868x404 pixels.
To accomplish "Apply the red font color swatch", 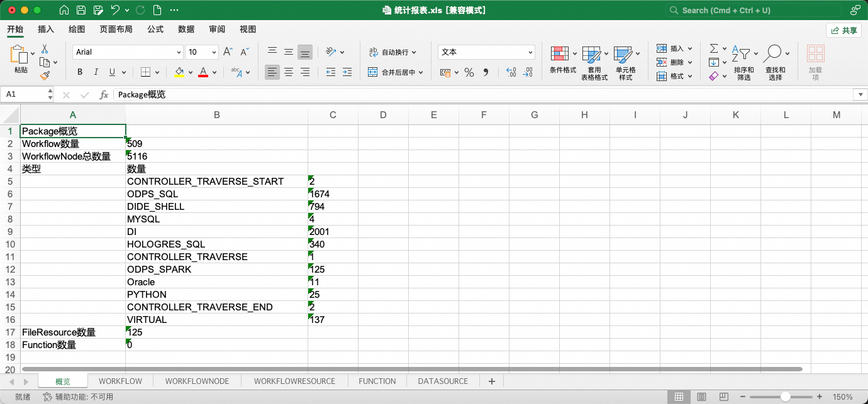I will coord(203,72).
